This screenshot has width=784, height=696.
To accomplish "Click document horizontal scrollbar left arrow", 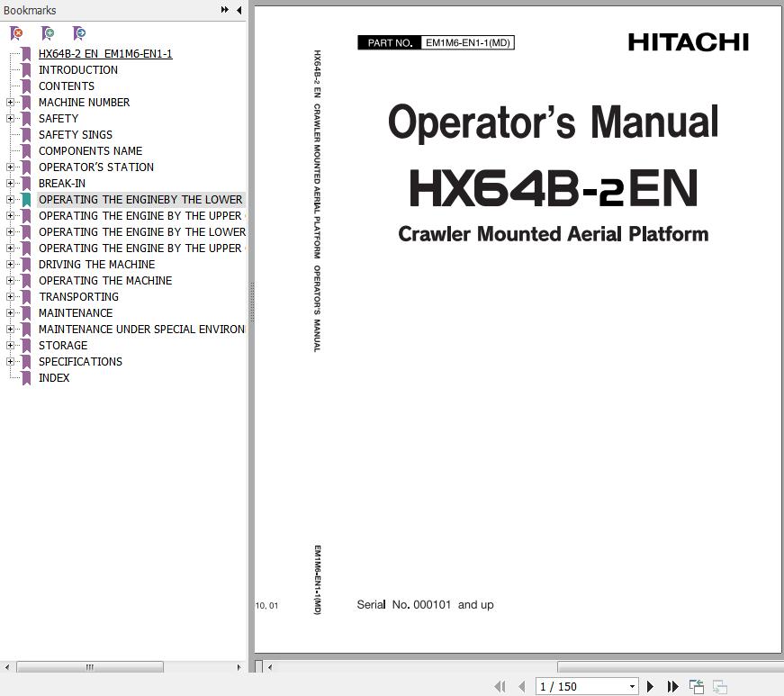I will point(270,667).
